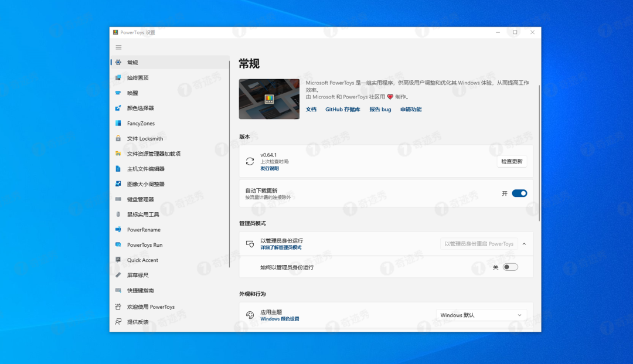Select the 屏幕标尺 menu label
Screen dimensions: 633x364
click(138, 275)
